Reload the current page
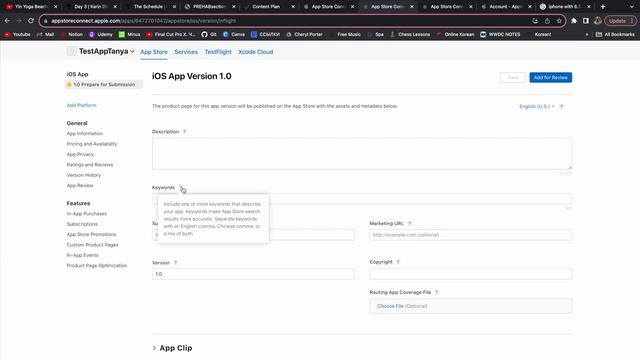The width and height of the screenshot is (640, 360). (31, 20)
